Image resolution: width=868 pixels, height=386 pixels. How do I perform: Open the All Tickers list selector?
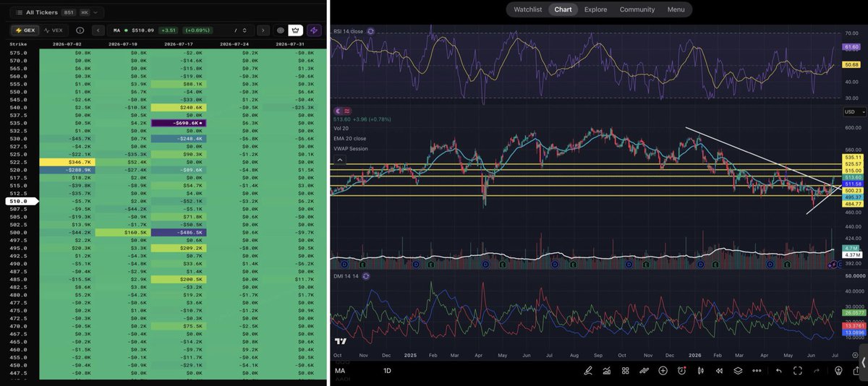click(x=56, y=12)
